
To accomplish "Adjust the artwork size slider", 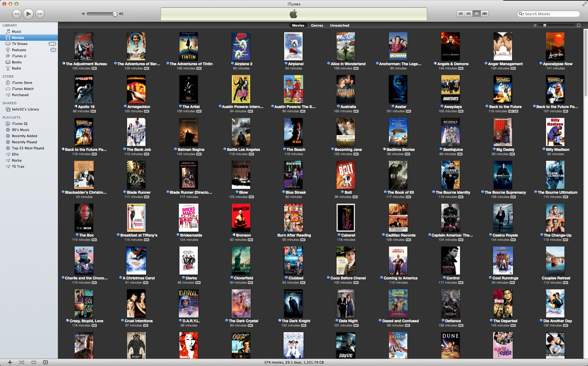I will click(x=545, y=25).
